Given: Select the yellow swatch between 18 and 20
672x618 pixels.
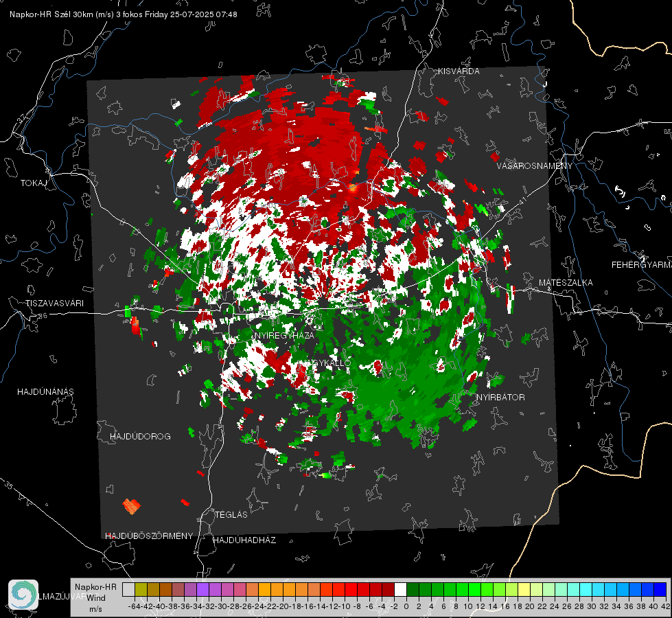Looking at the screenshot, I should click(x=524, y=589).
